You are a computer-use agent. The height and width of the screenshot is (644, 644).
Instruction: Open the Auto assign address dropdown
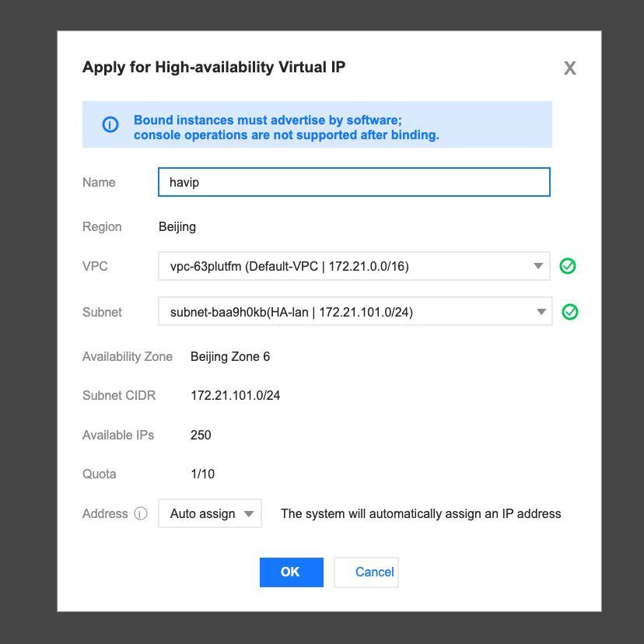210,513
